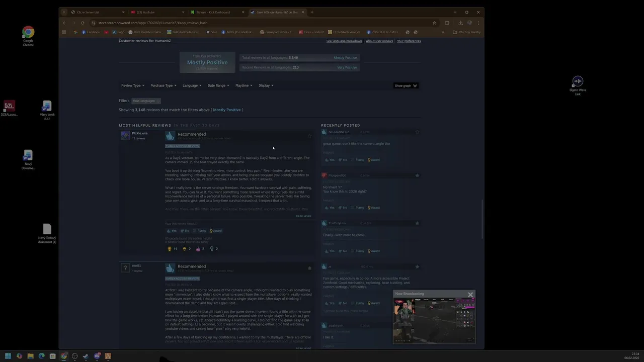Expand the Purchase Type filter

click(164, 85)
